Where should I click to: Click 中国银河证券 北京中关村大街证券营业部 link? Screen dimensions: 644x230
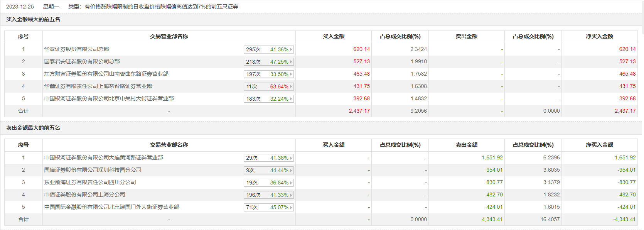point(109,98)
